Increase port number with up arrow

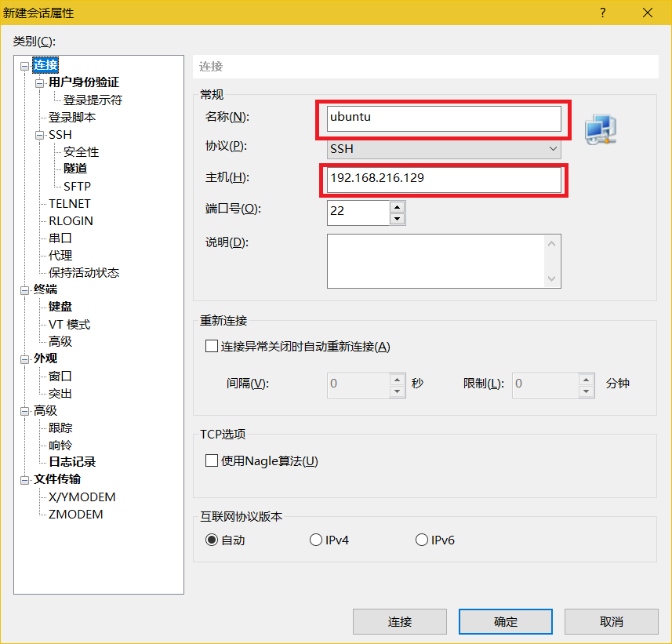pos(398,207)
